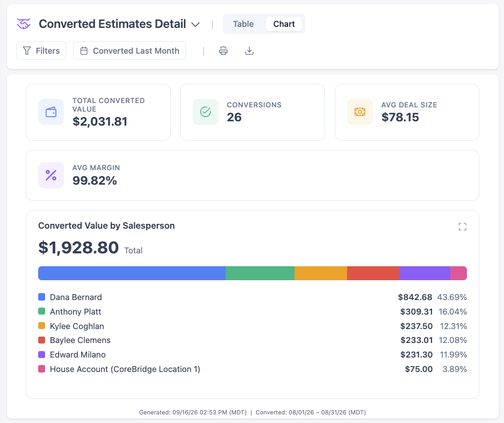Click the $2,031.81 total converted value
Image resolution: width=504 pixels, height=423 pixels.
(100, 122)
